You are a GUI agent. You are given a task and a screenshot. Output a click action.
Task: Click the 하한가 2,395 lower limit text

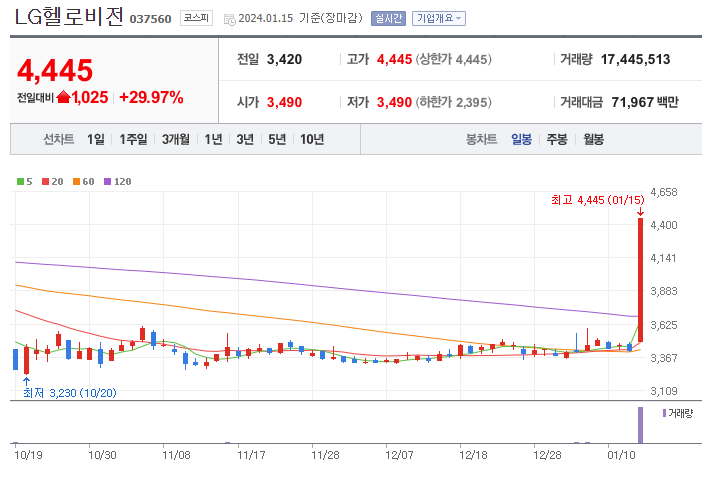point(454,102)
